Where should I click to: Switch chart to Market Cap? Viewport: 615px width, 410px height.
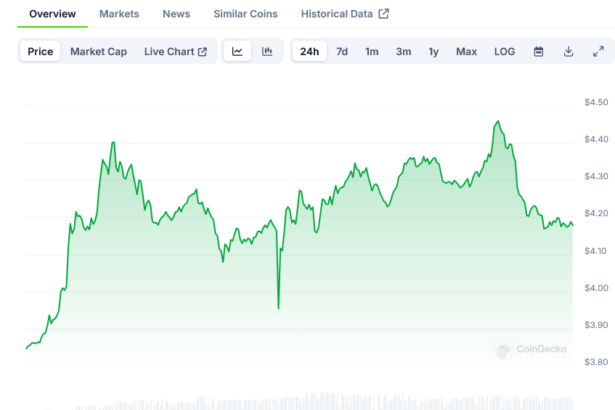pyautogui.click(x=98, y=51)
